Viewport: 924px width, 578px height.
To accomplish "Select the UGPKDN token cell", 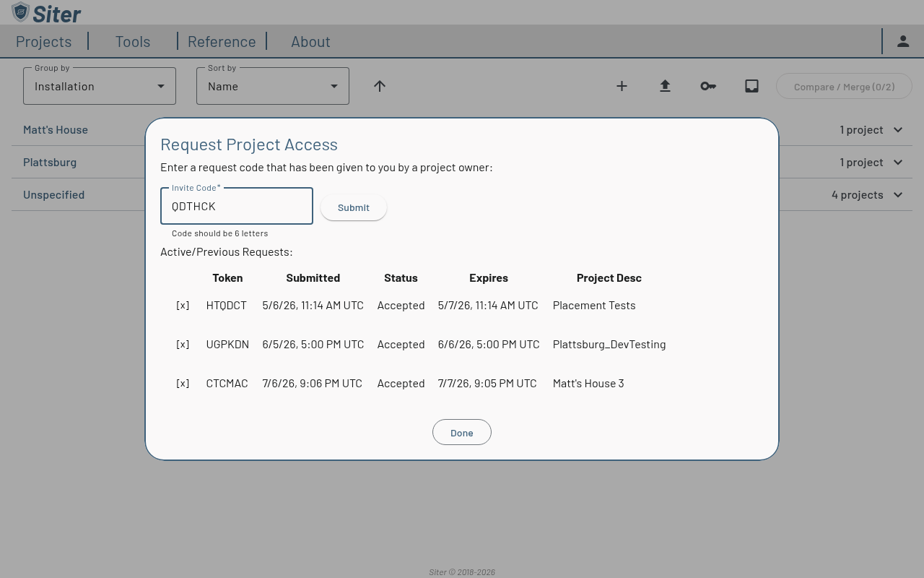I will 227,344.
